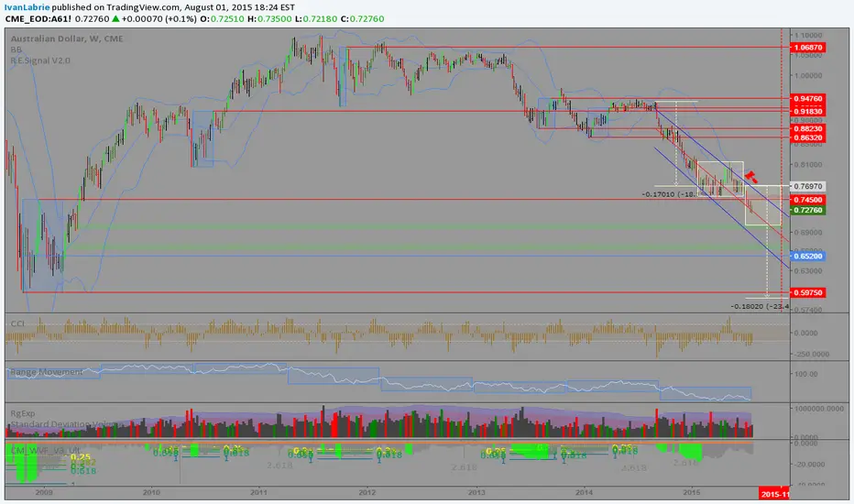Click the L:0.72180 low value in header
Viewport: 854px width, 504px height.
coord(314,18)
